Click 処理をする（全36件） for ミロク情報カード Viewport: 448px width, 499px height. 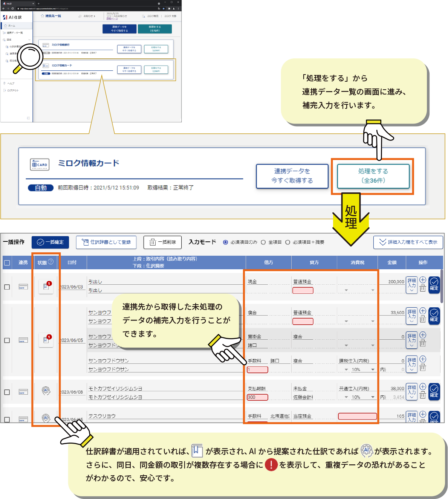point(373,176)
